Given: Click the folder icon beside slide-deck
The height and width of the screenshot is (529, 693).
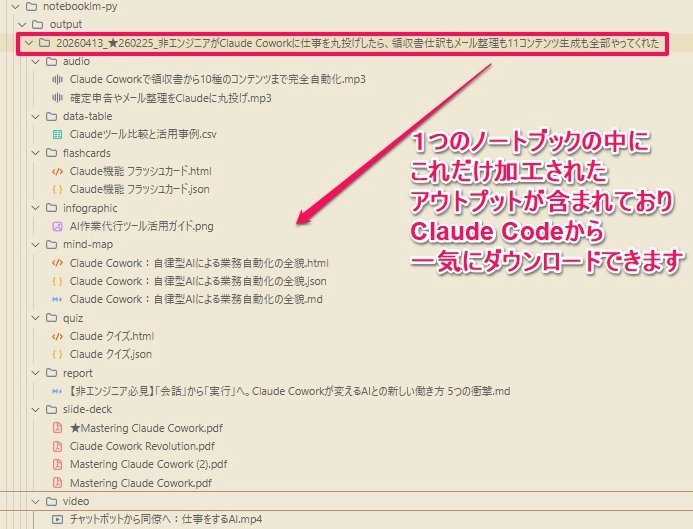Looking at the screenshot, I should click(51, 410).
